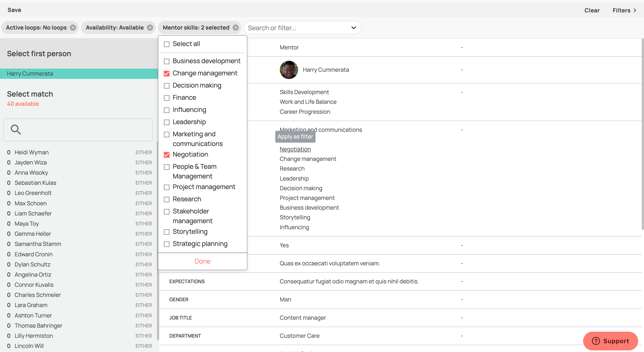Toggle the Select all checkbox
Image resolution: width=644 pixels, height=352 pixels.
[166, 44]
